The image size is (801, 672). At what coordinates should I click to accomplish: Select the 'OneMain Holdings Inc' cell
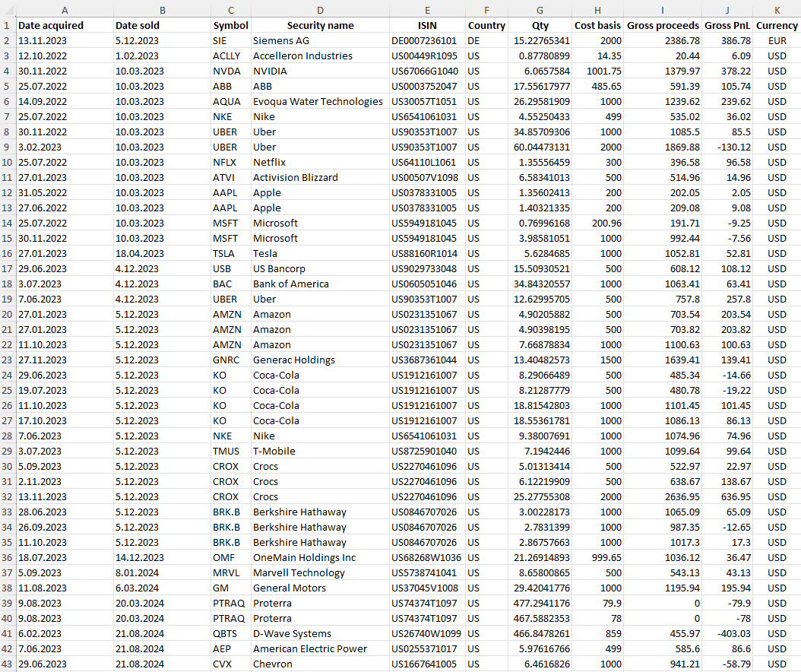click(x=320, y=557)
